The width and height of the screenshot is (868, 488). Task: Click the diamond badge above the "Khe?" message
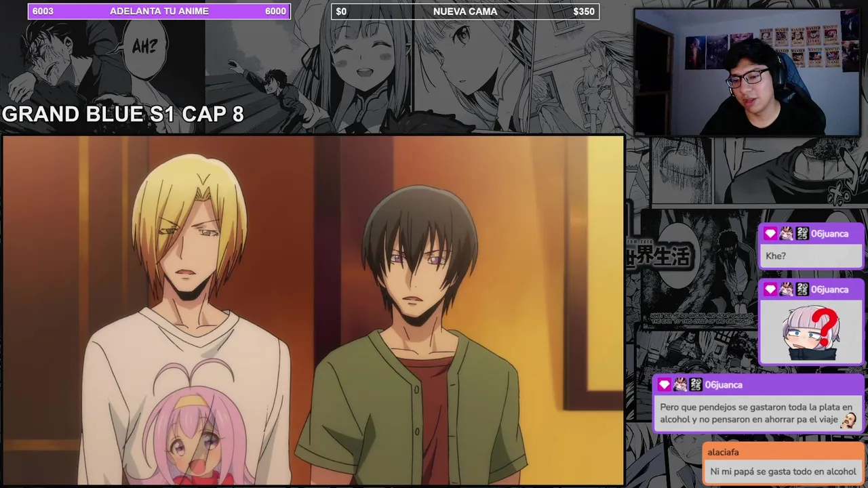tap(770, 234)
